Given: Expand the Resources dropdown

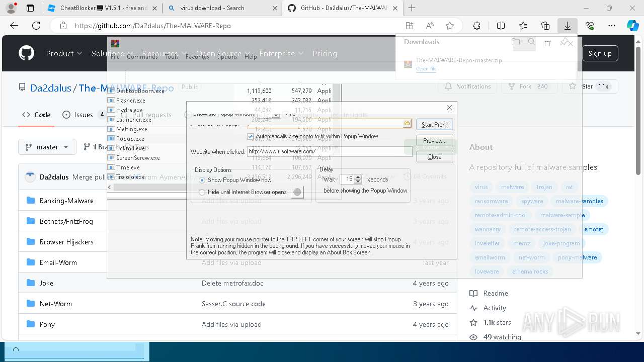Looking at the screenshot, I should 165,53.
